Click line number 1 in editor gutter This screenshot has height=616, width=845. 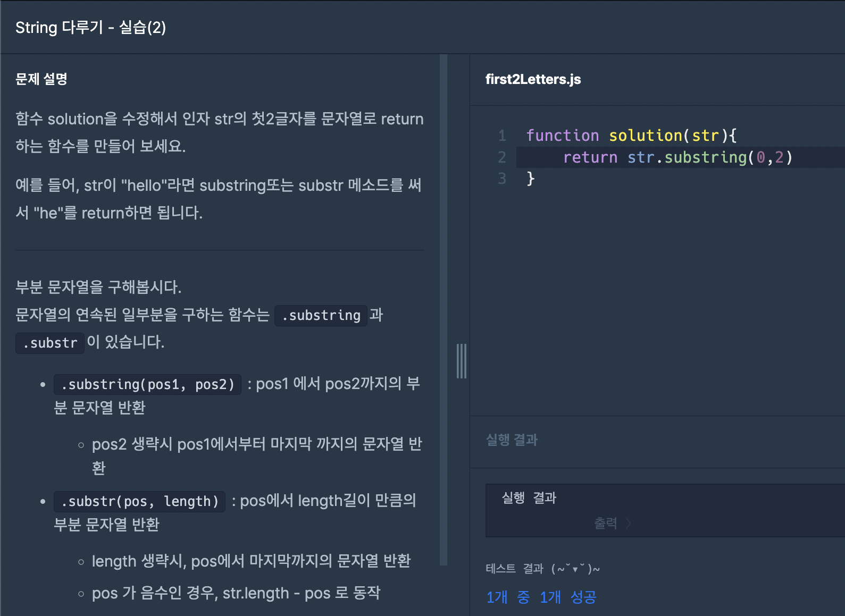pos(502,136)
